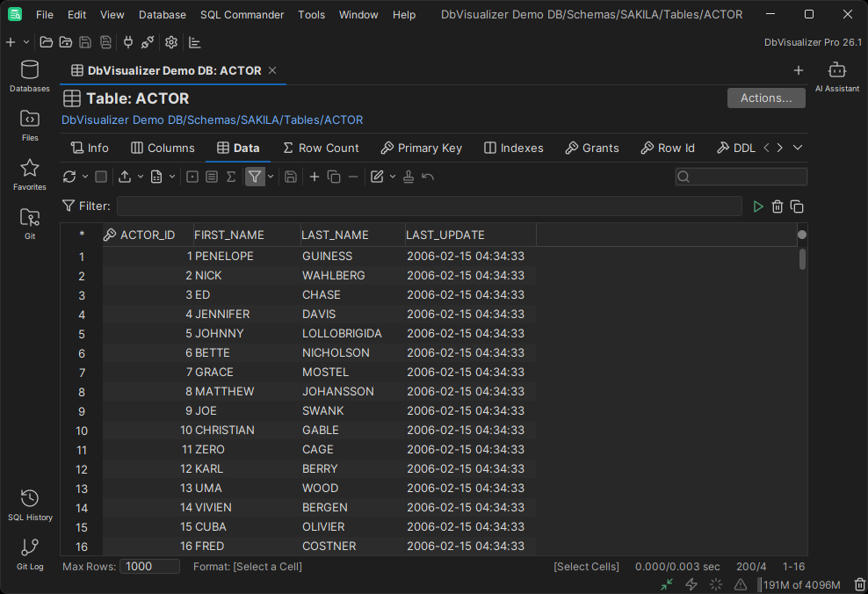Reload the data grid with refresh icon

[x=69, y=177]
